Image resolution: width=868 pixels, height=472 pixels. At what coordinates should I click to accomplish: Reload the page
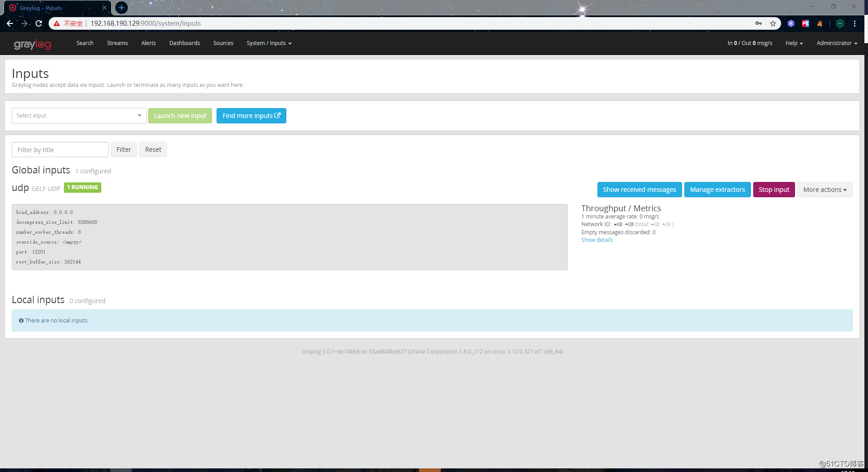[x=39, y=23]
